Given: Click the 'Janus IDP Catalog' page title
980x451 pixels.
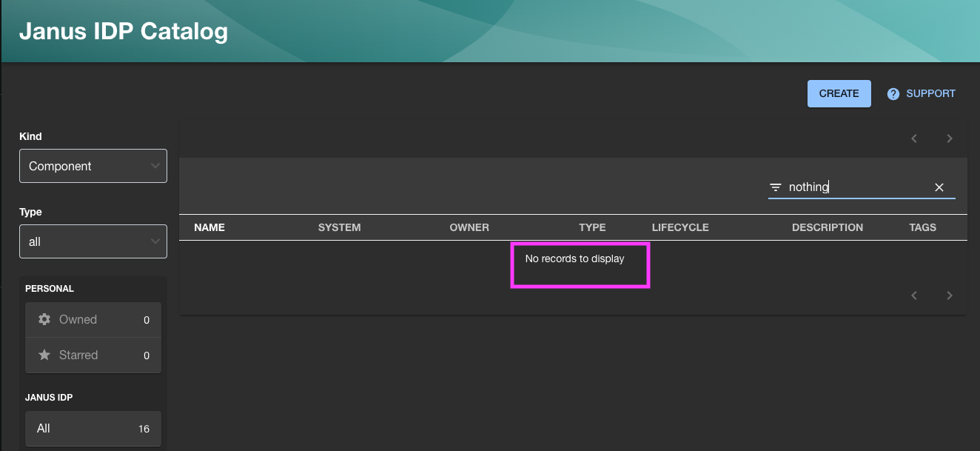Looking at the screenshot, I should [x=124, y=31].
